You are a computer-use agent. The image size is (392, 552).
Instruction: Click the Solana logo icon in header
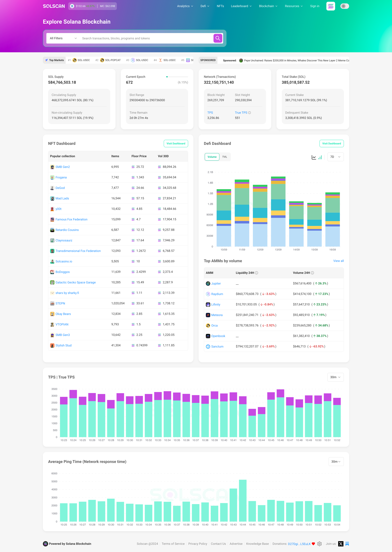point(330,6)
